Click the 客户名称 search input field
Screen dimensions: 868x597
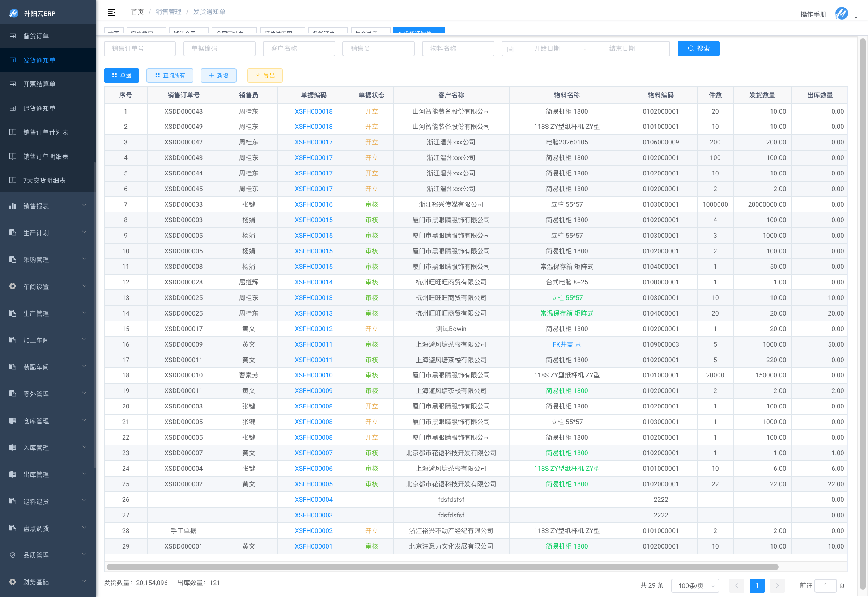coord(299,48)
